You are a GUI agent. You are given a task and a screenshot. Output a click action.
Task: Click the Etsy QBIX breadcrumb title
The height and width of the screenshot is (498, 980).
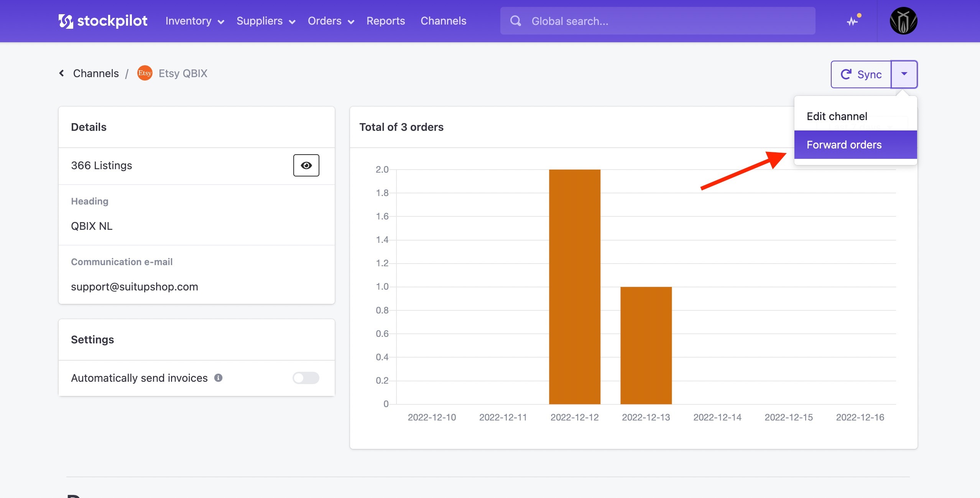click(x=183, y=73)
